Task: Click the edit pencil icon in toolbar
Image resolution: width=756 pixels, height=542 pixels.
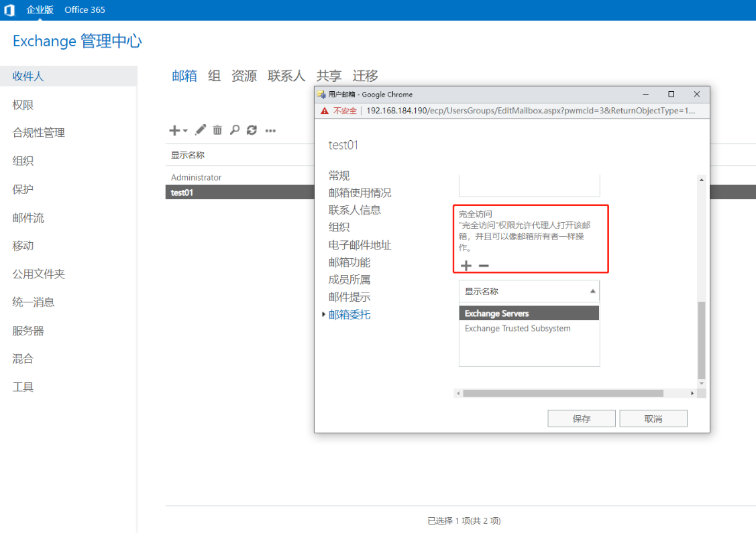Action: point(201,130)
